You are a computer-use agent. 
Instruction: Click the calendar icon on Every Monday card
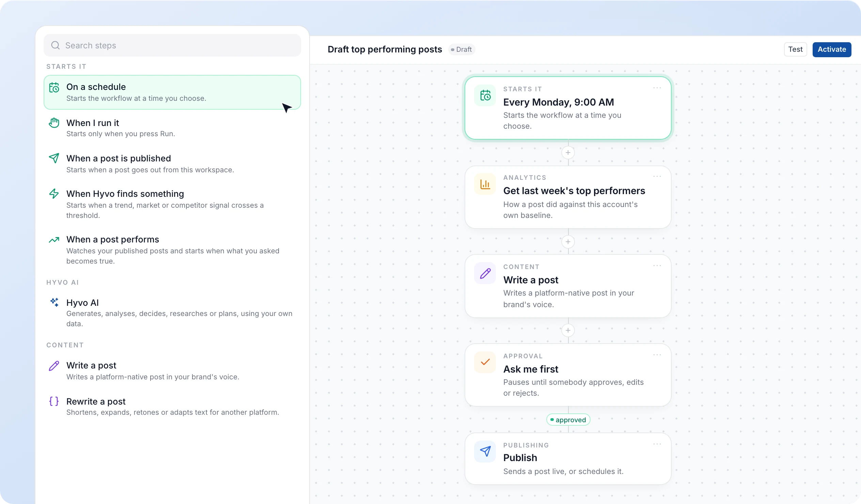[485, 95]
